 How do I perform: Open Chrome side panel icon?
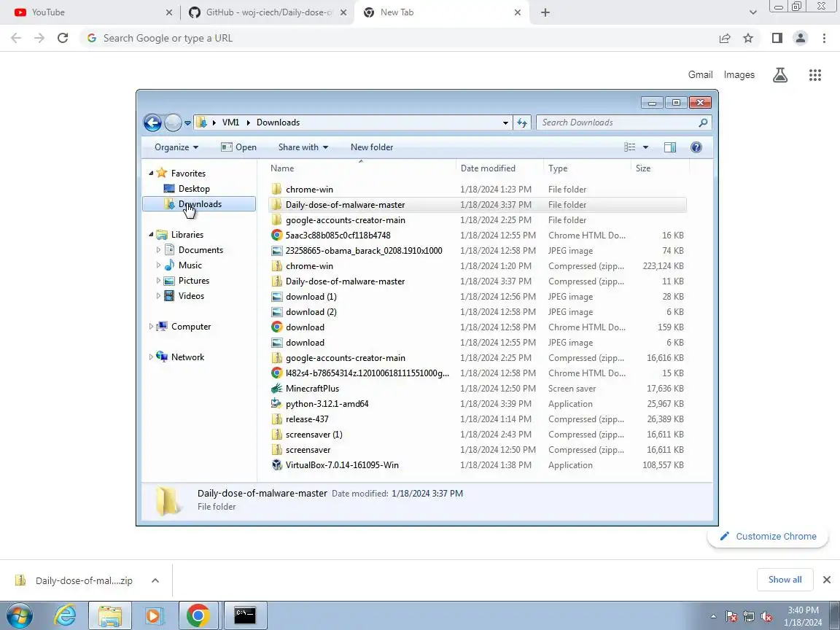(777, 38)
